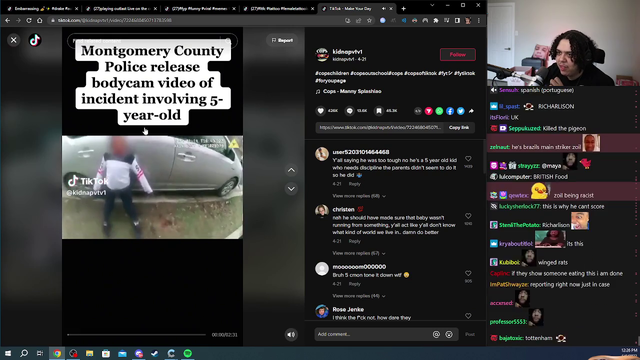Open Cops - Manny Splashlao sound link
The width and height of the screenshot is (640, 360).
pyautogui.click(x=352, y=91)
